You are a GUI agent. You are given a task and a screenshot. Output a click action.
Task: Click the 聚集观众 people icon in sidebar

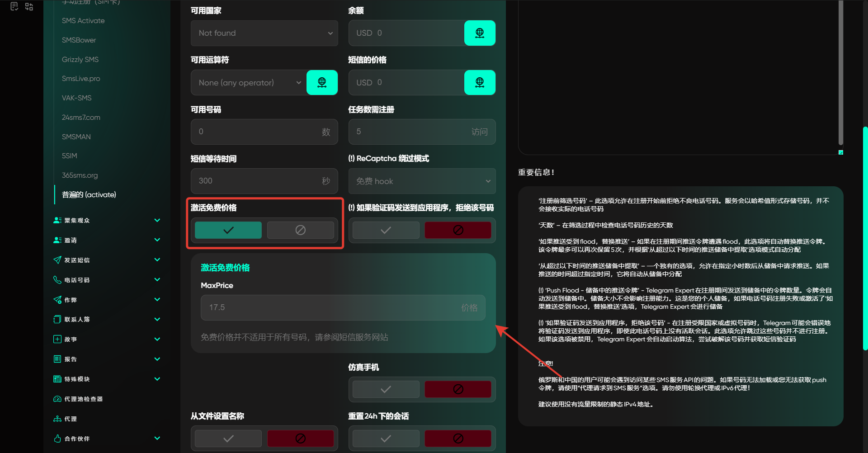tap(57, 220)
